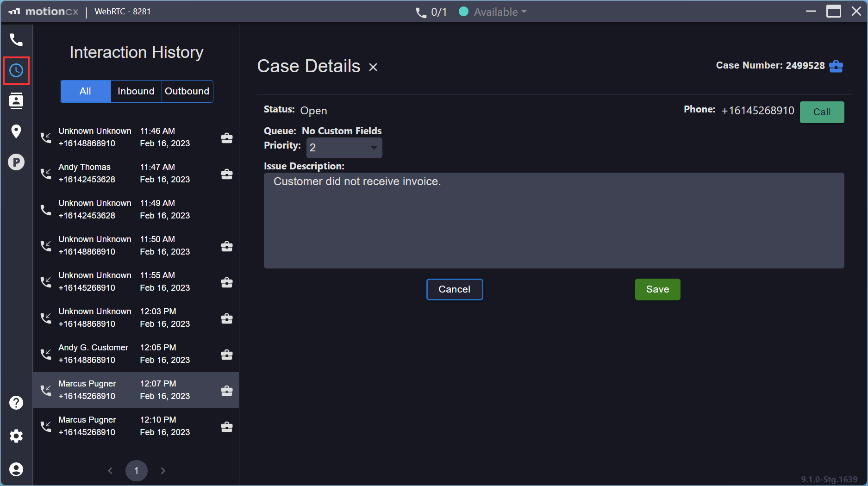Viewport: 868px width, 486px height.
Task: Go to page 1 of history
Action: click(137, 471)
